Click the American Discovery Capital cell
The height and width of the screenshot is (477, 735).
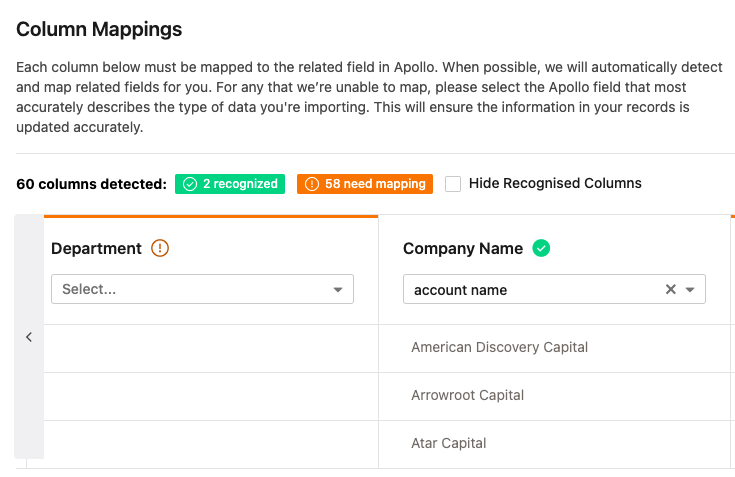pyautogui.click(x=499, y=347)
